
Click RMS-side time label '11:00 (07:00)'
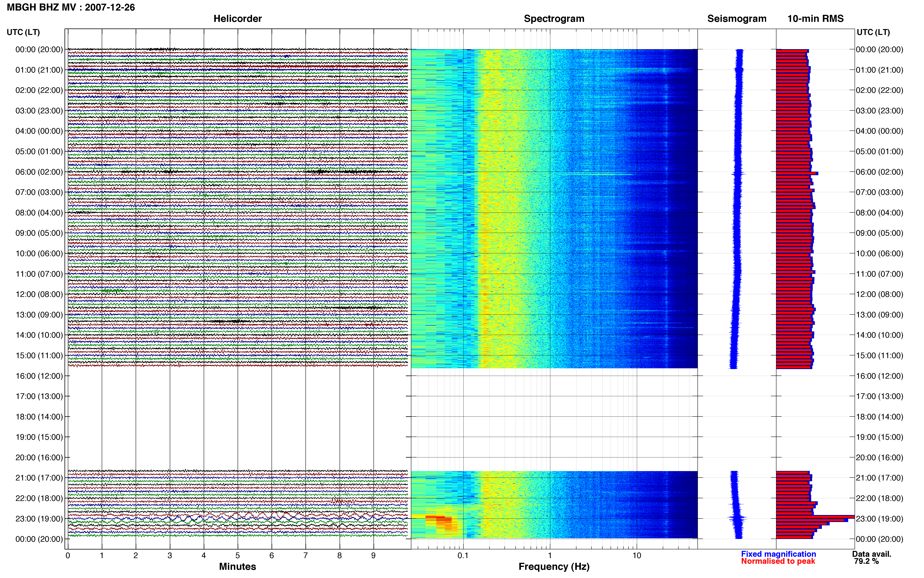coord(879,274)
